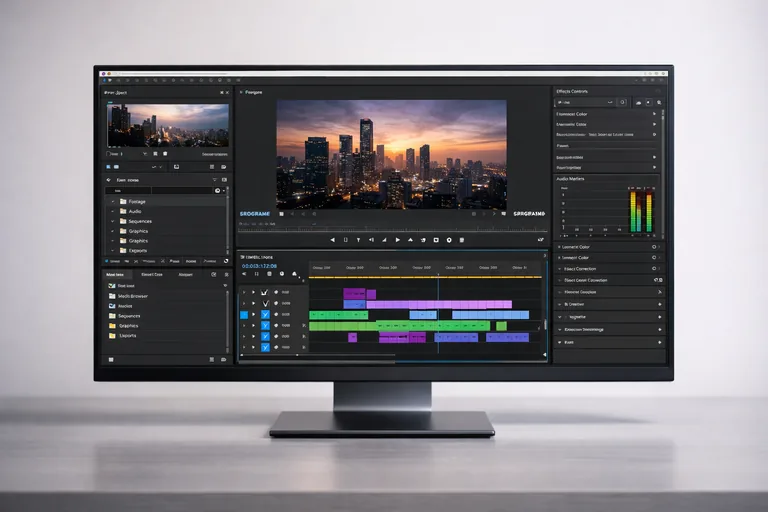Click the timeline playhead marker on the yellow bar
768x512 pixels.
438,275
